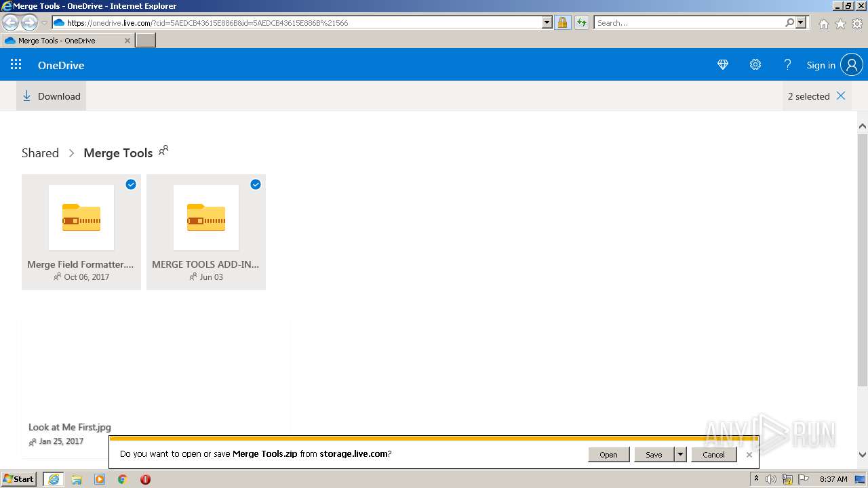Close the Merge Tools - OneDrive tab
868x488 pixels.
point(127,41)
